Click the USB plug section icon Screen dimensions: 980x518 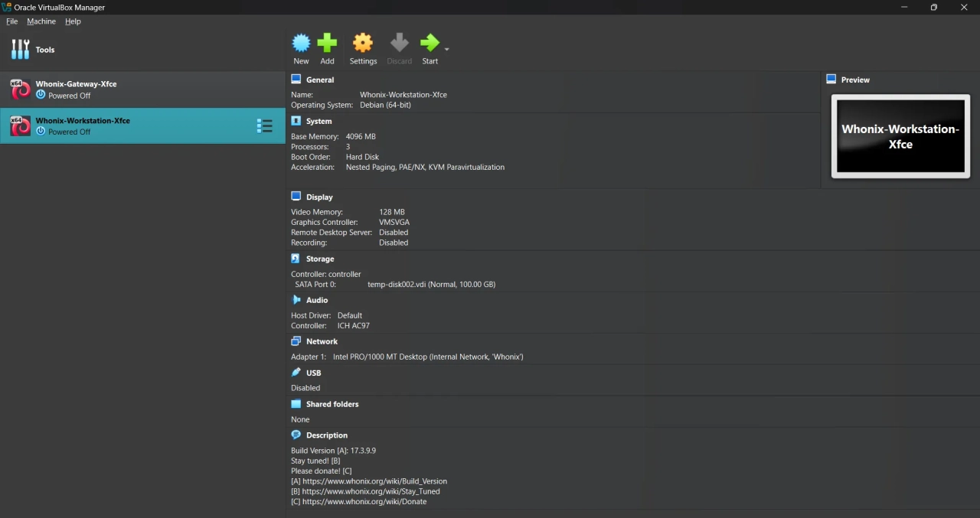click(296, 373)
